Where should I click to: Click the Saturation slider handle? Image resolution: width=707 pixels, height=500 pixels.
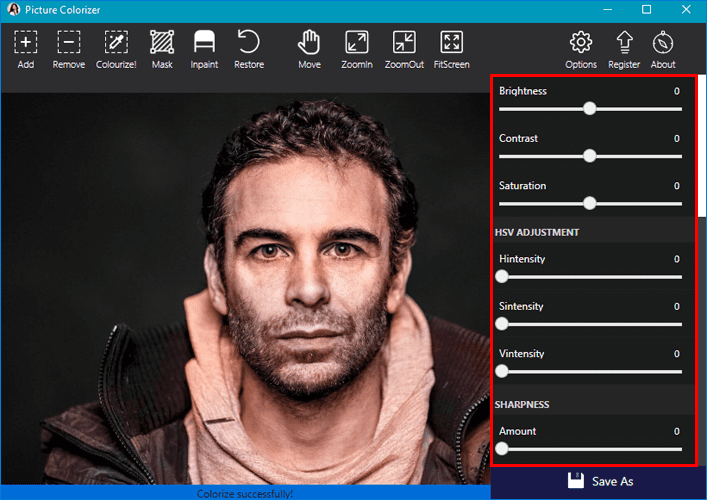pyautogui.click(x=589, y=203)
